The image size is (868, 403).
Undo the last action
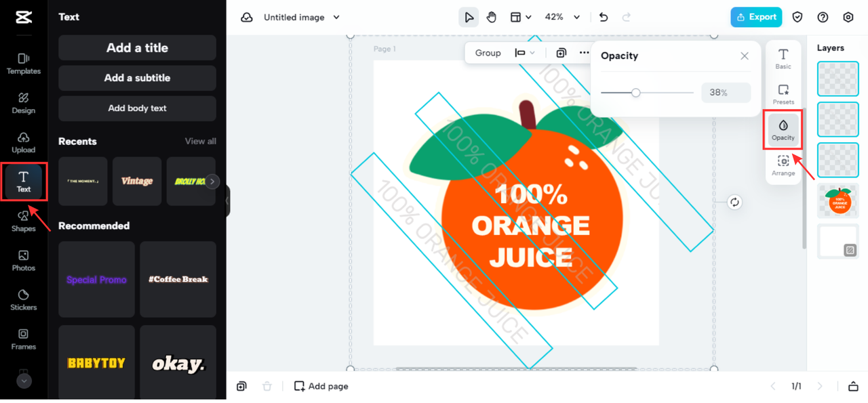[x=604, y=18]
